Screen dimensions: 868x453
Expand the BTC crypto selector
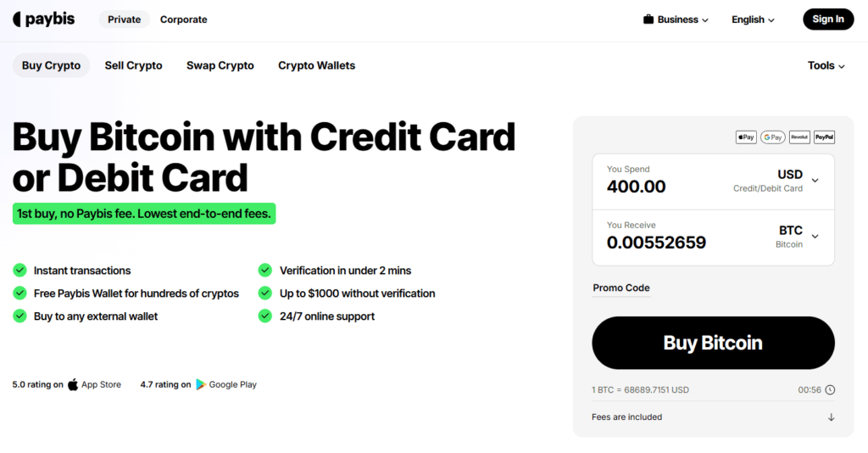pyautogui.click(x=815, y=236)
